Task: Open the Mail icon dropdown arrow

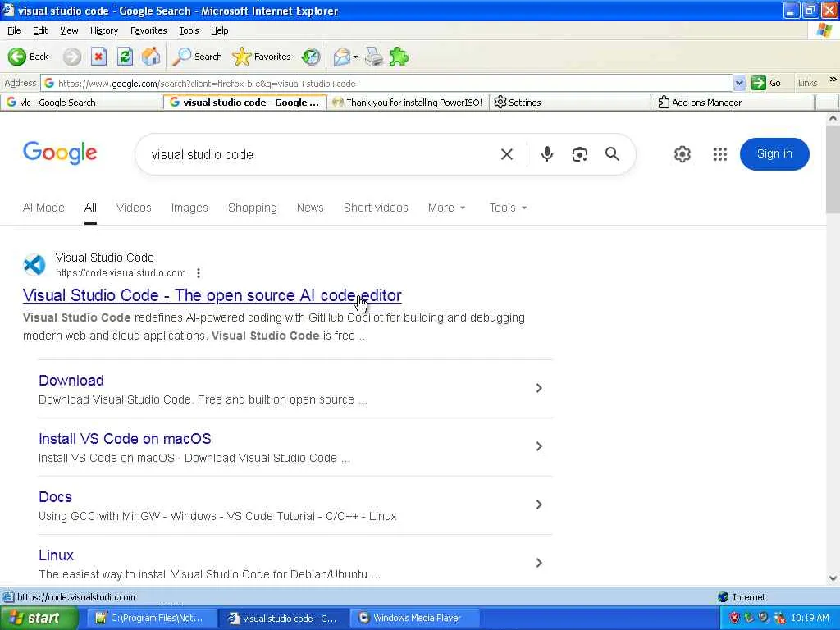Action: 355,57
